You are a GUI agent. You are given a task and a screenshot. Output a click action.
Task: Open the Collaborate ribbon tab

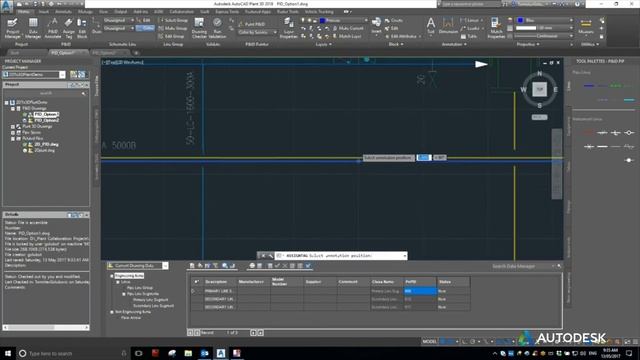[x=182, y=12]
